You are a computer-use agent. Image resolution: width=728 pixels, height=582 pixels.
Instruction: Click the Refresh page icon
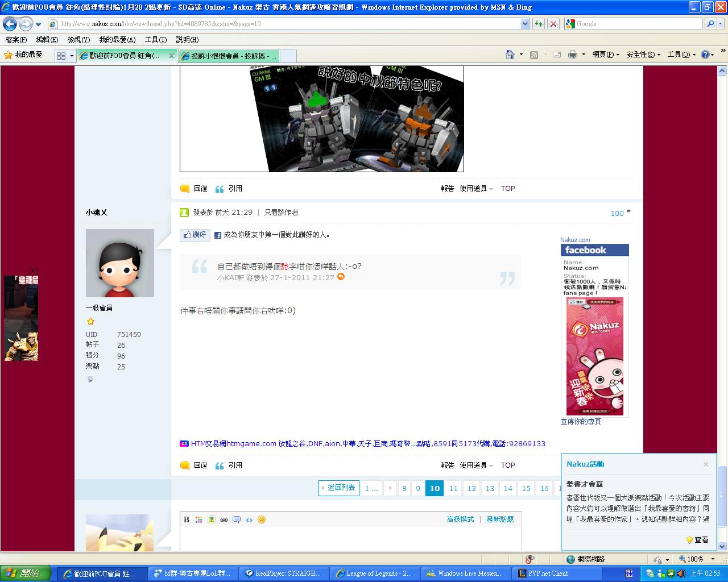[x=539, y=24]
